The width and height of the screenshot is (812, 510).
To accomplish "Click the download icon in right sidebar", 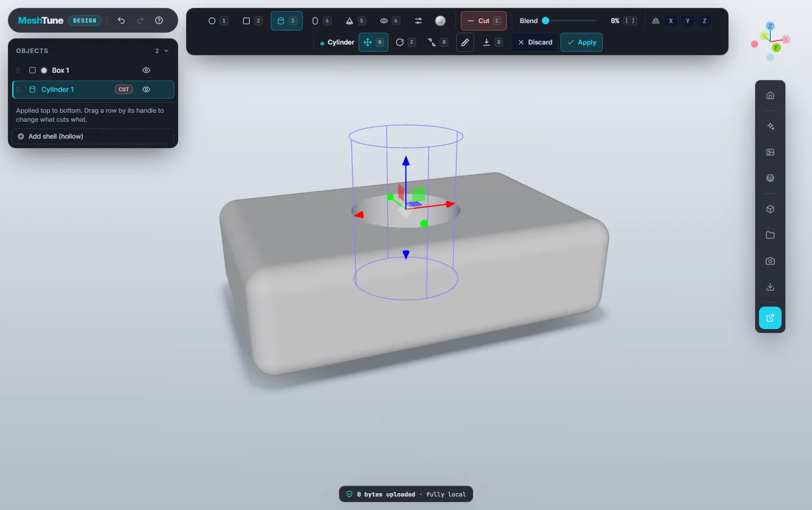I will 770,287.
